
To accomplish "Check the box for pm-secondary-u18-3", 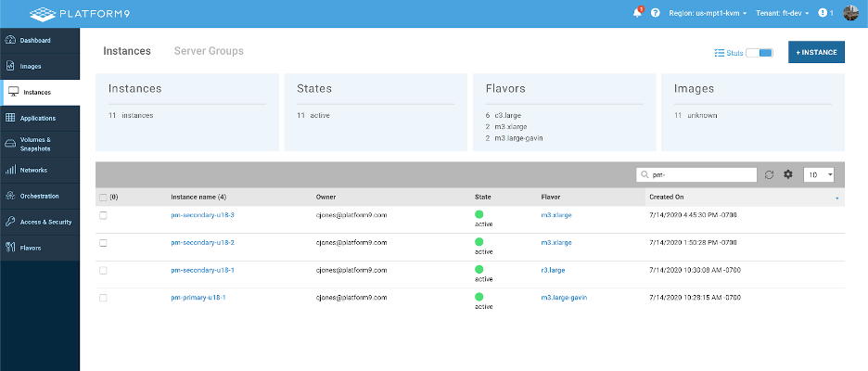I will tap(104, 215).
